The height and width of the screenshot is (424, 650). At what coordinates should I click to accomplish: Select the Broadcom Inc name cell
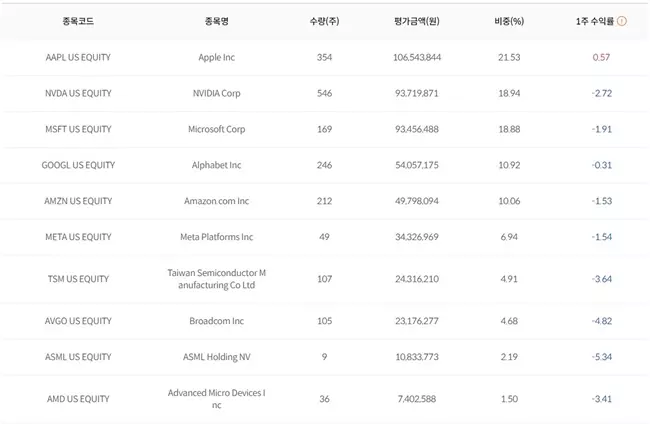[216, 321]
